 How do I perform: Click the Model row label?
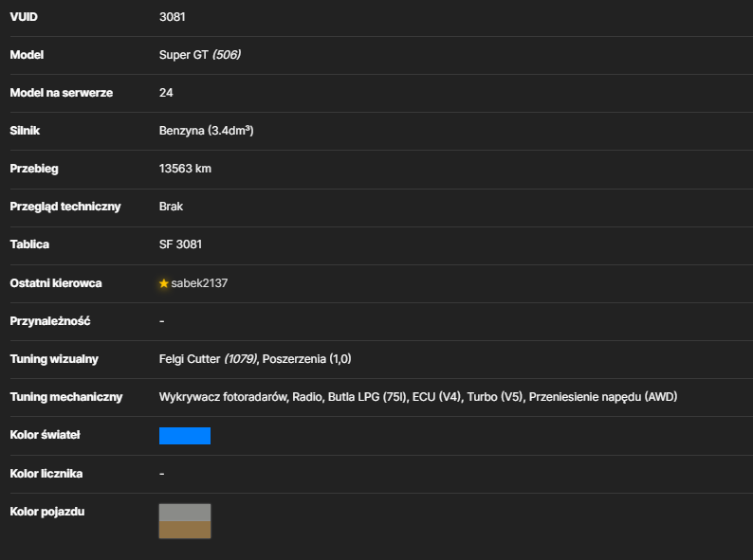pos(27,55)
